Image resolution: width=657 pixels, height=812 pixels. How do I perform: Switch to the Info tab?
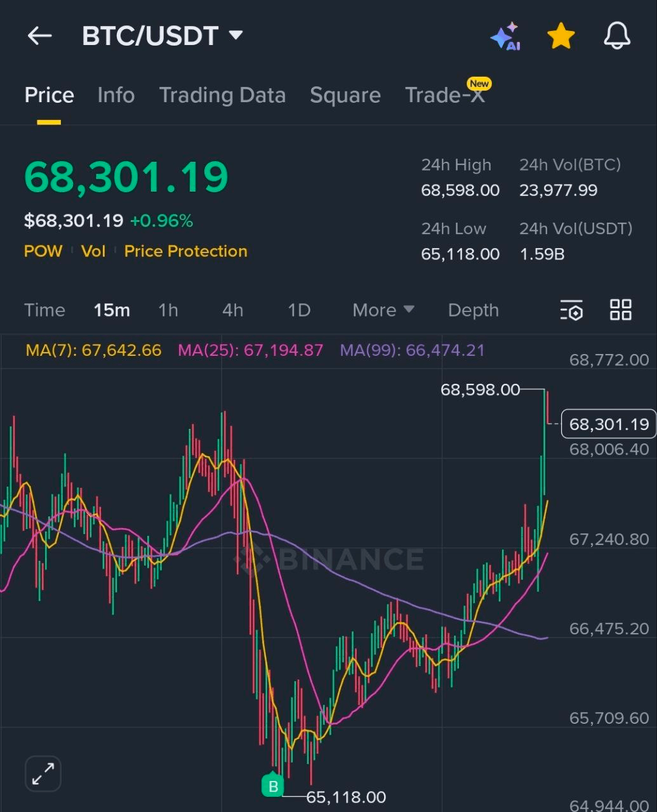pos(116,95)
